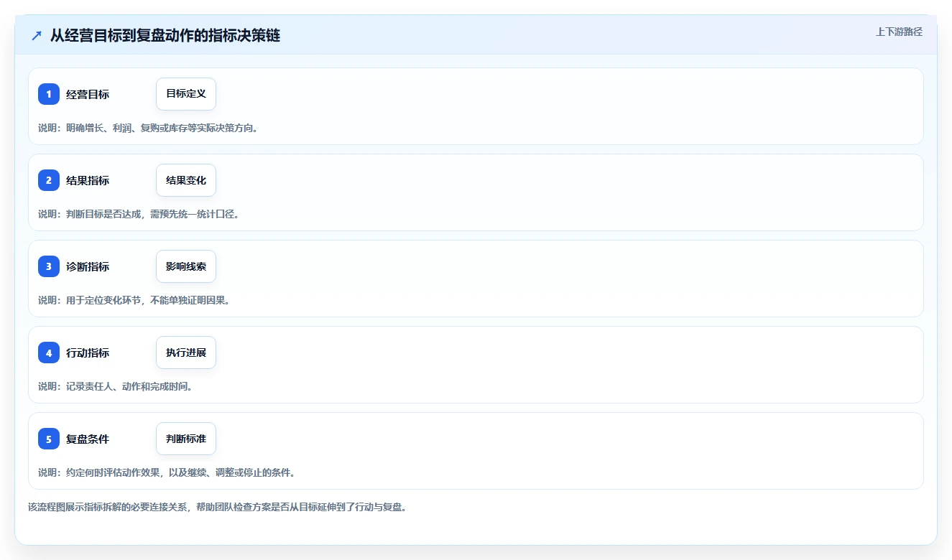Click the 诊断指标 step title
This screenshot has height=560, width=952.
pos(88,267)
